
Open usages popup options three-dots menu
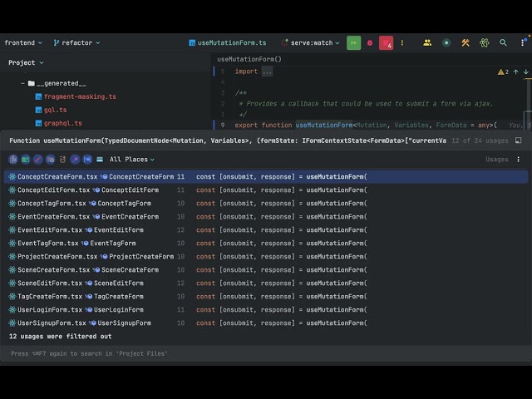tap(518, 160)
